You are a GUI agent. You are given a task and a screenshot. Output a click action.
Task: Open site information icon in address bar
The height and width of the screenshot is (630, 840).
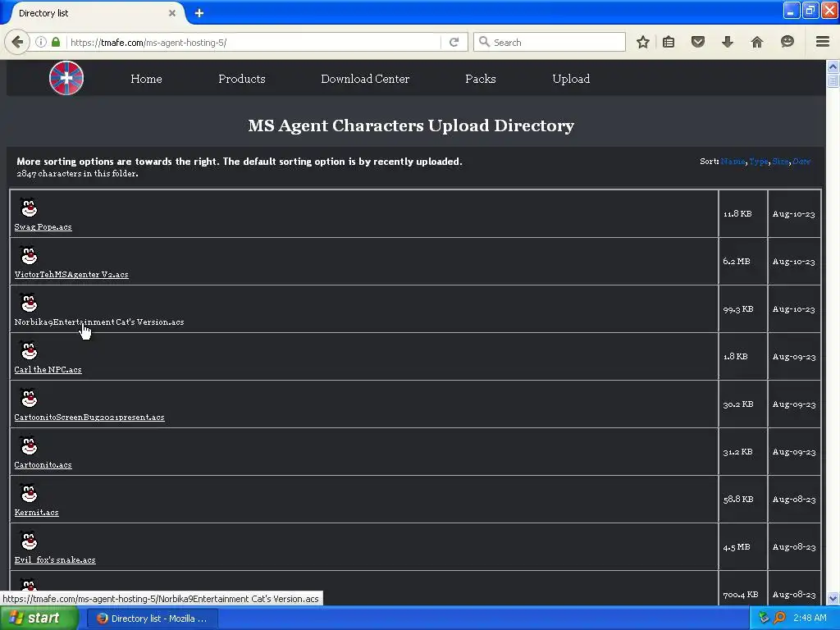pyautogui.click(x=41, y=42)
